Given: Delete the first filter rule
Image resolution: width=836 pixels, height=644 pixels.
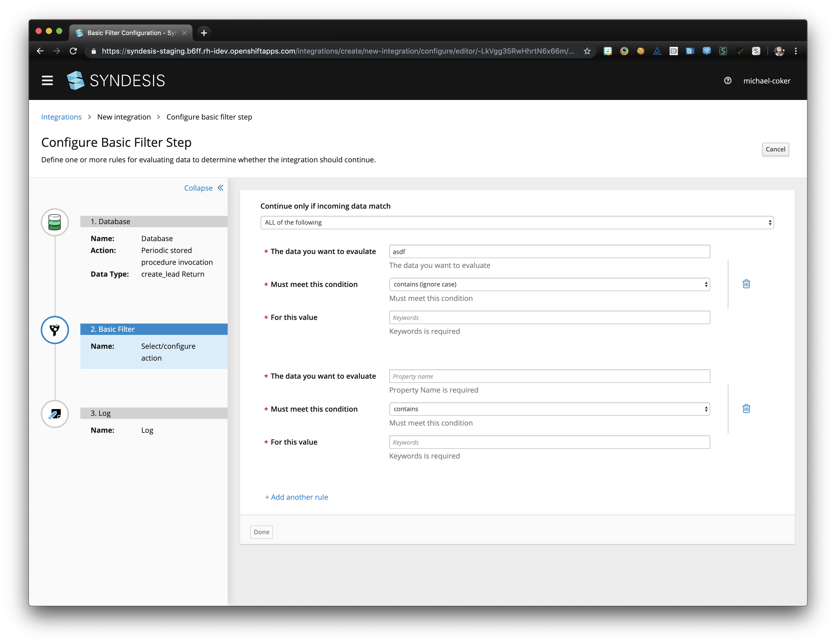Looking at the screenshot, I should (746, 284).
